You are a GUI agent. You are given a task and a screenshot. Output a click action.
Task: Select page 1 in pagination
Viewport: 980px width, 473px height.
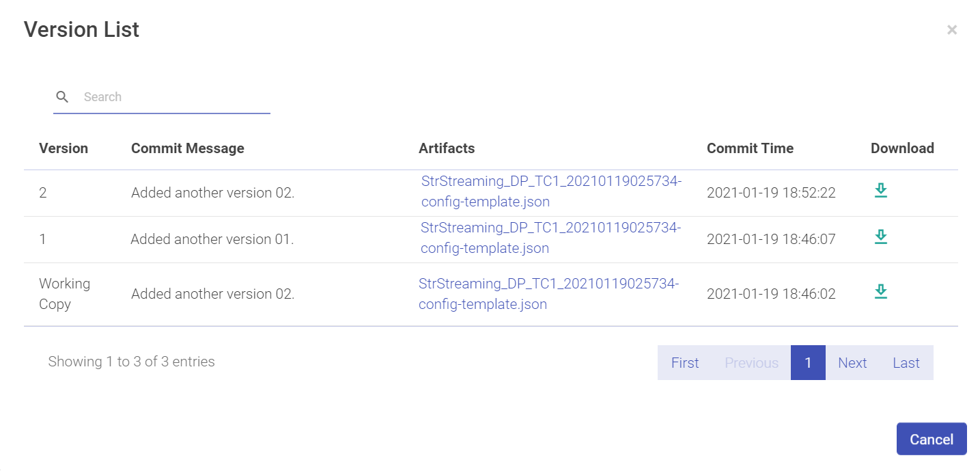pyautogui.click(x=808, y=363)
